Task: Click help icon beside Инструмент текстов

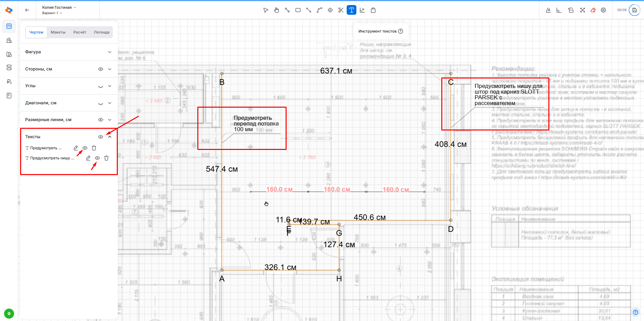Action: 400,31
